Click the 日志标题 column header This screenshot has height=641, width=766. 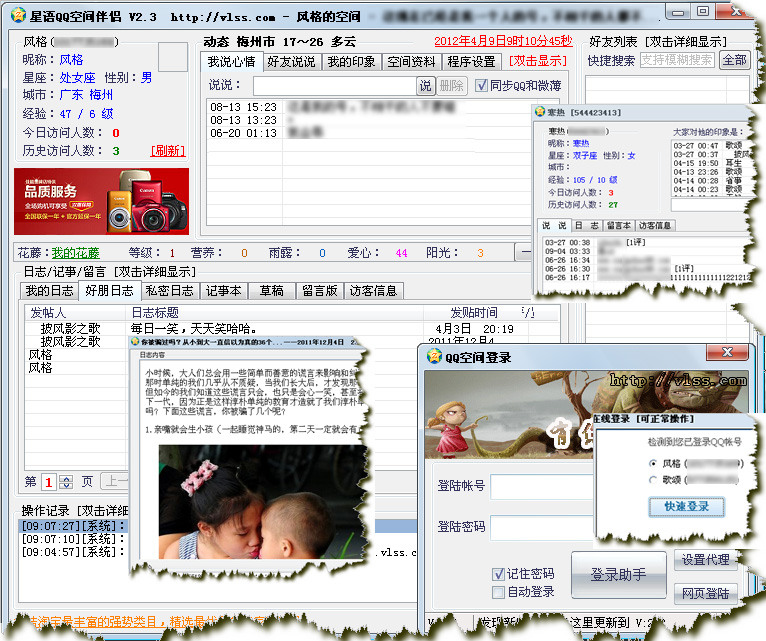click(x=275, y=313)
